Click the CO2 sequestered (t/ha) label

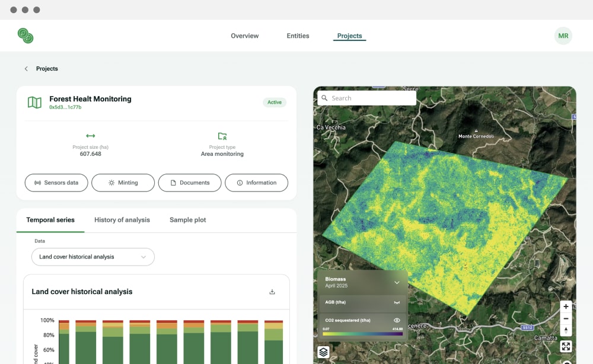[348, 320]
